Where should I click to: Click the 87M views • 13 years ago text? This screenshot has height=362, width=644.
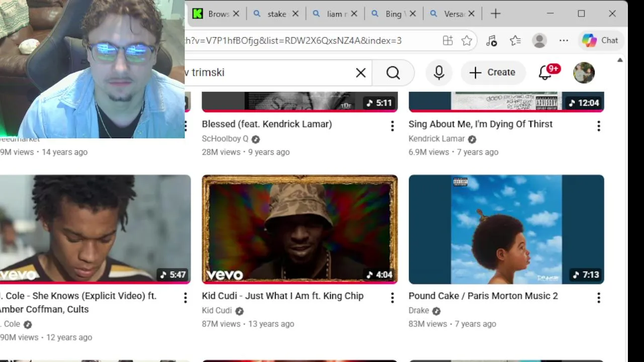coord(248,324)
